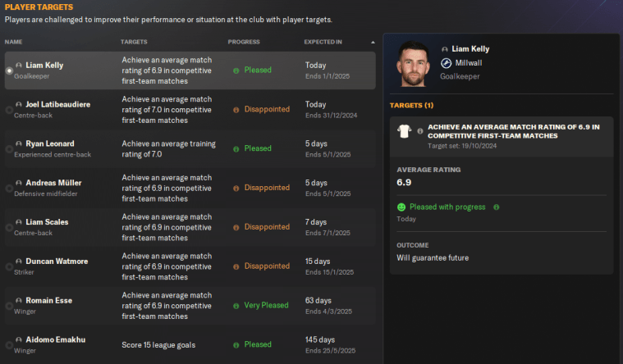Select the radio button for Joel Latibeaudiere
Screen dimensions: 623x364
pyautogui.click(x=9, y=110)
